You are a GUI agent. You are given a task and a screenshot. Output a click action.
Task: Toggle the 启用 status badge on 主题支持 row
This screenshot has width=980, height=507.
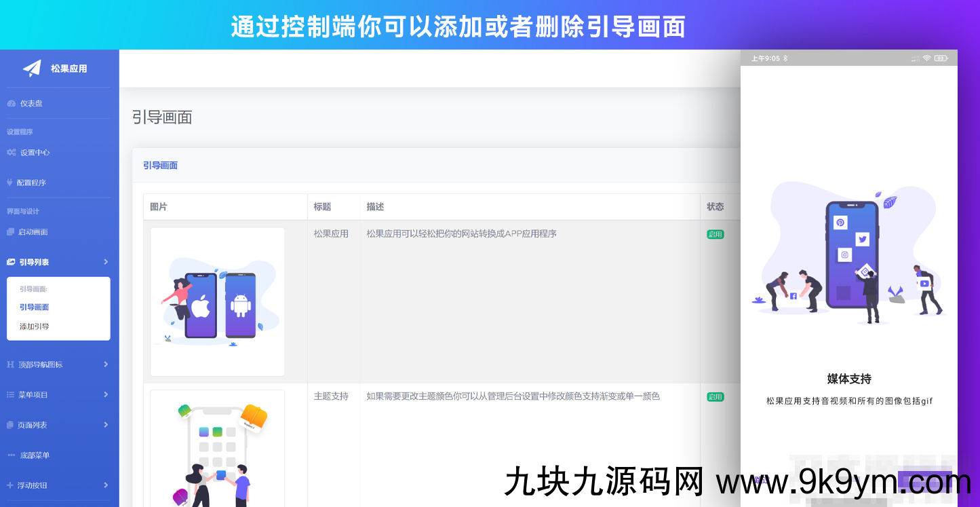[x=716, y=396]
